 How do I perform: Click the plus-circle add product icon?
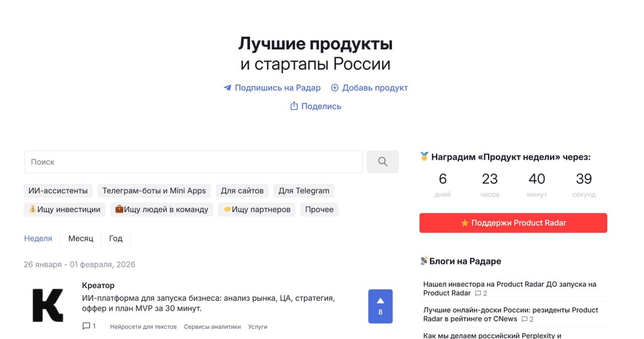point(335,88)
